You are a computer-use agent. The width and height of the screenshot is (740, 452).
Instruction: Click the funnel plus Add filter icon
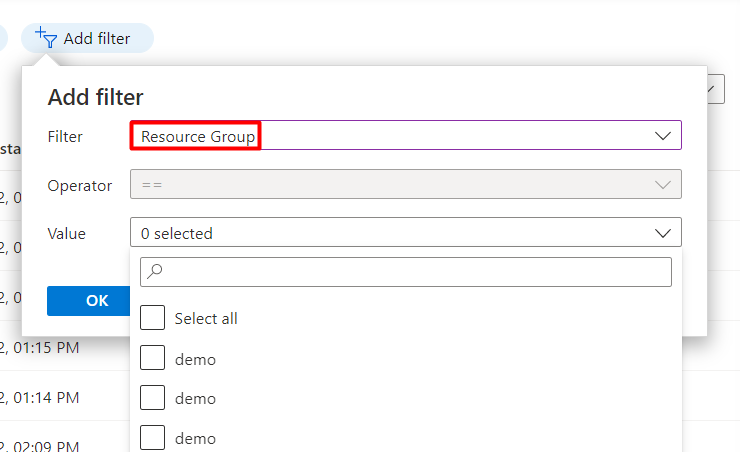[x=46, y=38]
